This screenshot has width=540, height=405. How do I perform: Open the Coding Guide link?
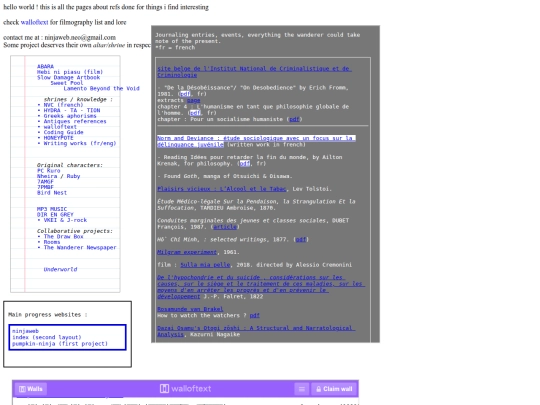pyautogui.click(x=63, y=132)
